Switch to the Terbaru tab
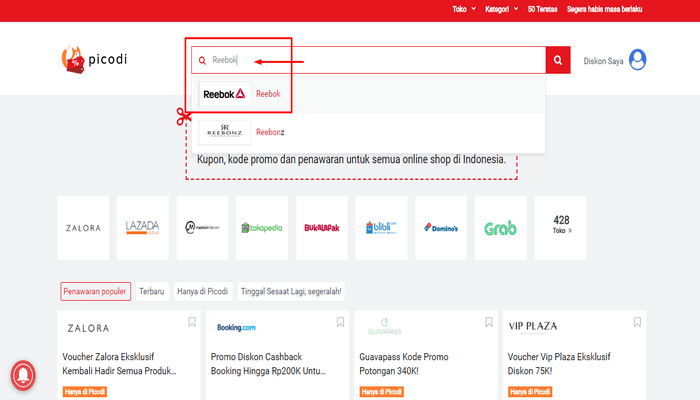This screenshot has width=700, height=400. point(152,292)
